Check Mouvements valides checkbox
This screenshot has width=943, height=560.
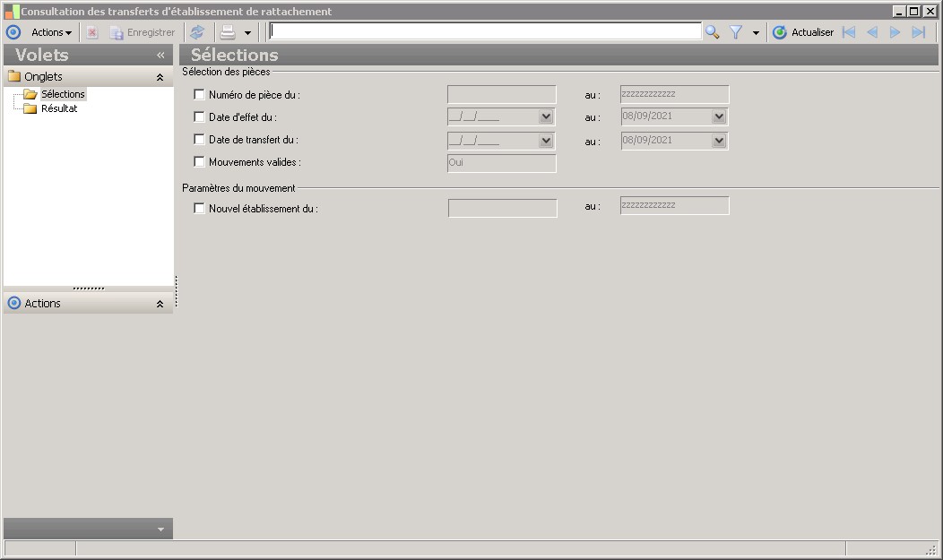[199, 161]
